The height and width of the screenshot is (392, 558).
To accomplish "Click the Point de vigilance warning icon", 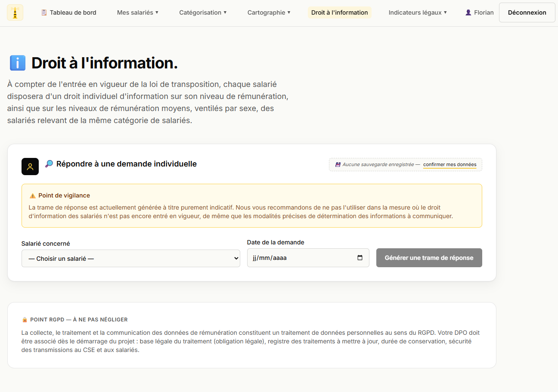I will 33,196.
